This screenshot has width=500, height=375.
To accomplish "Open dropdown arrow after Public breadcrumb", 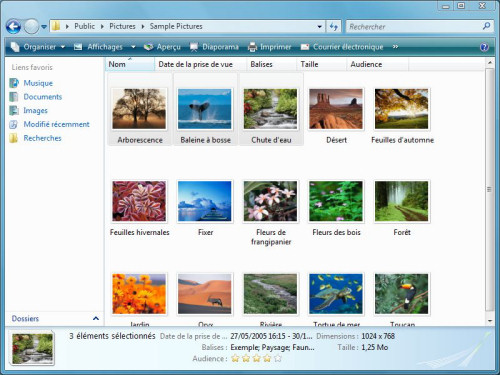I will coord(102,26).
